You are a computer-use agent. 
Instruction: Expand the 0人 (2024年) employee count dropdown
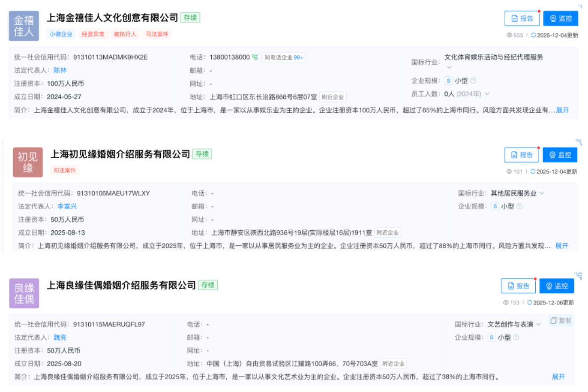487,94
